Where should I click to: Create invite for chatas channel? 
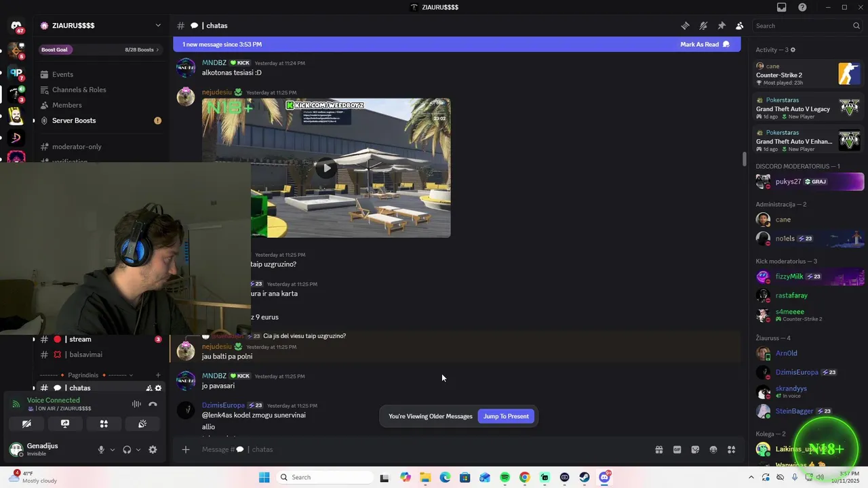click(149, 388)
